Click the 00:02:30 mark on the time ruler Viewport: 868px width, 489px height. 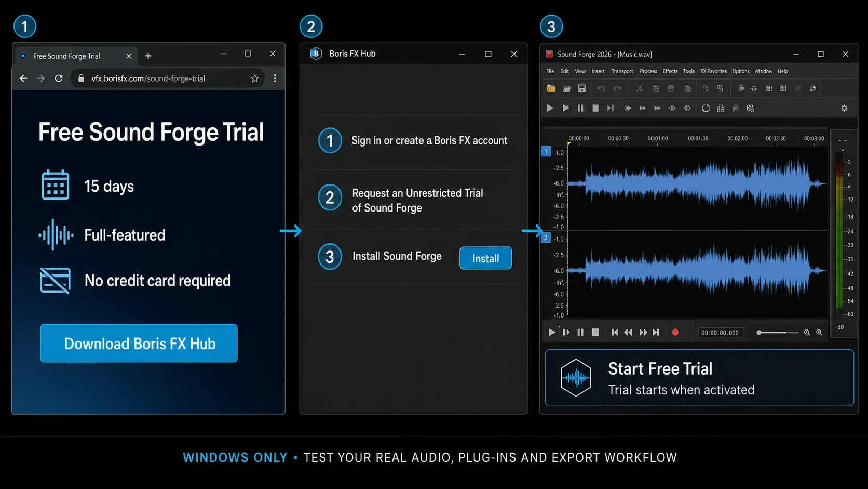(x=776, y=138)
